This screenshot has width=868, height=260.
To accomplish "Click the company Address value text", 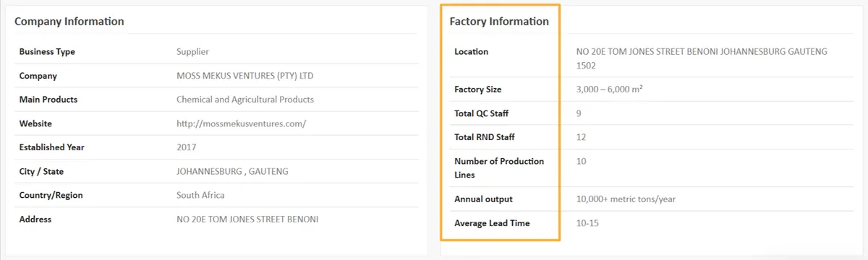I will click(x=247, y=219).
